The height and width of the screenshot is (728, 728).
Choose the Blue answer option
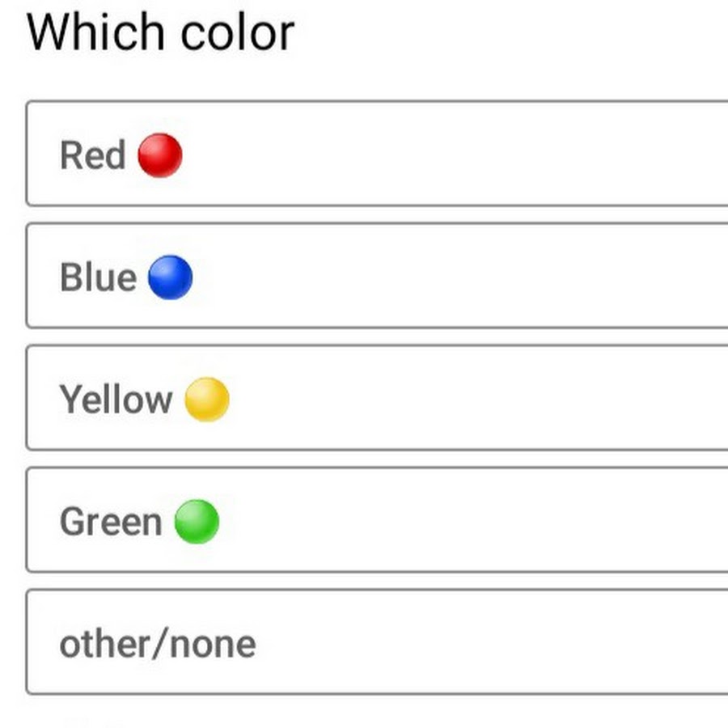point(377,276)
